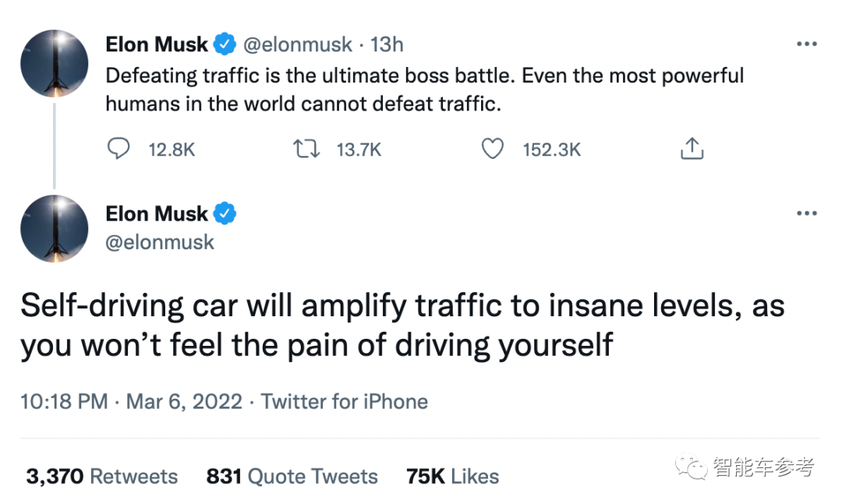View the 75K Likes list
The width and height of the screenshot is (842, 504).
(x=452, y=476)
